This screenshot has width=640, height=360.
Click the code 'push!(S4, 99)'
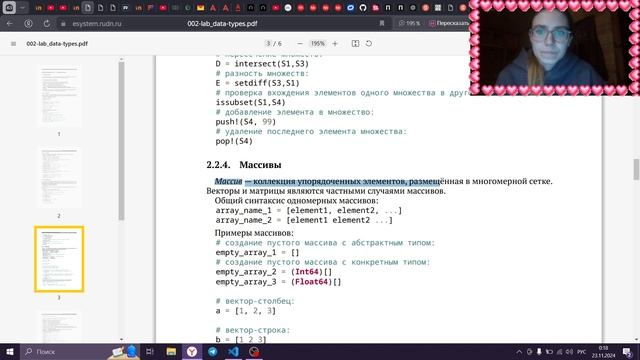[246, 122]
